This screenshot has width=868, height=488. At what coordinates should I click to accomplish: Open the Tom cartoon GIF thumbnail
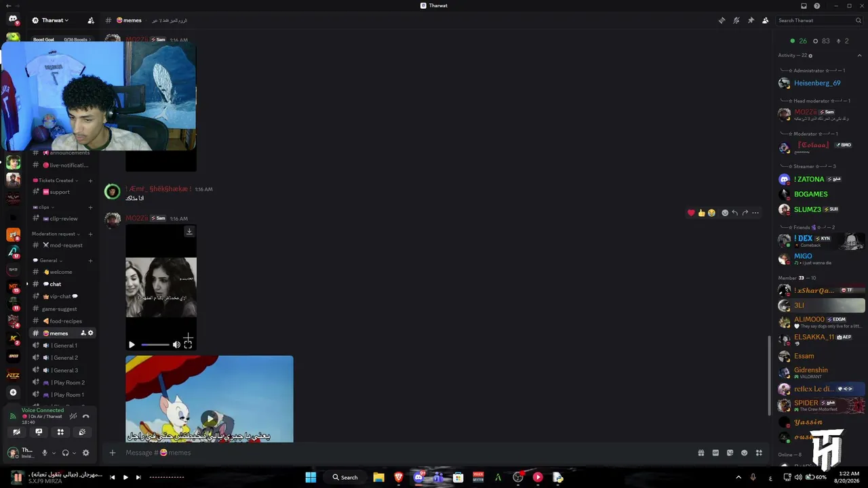210,399
